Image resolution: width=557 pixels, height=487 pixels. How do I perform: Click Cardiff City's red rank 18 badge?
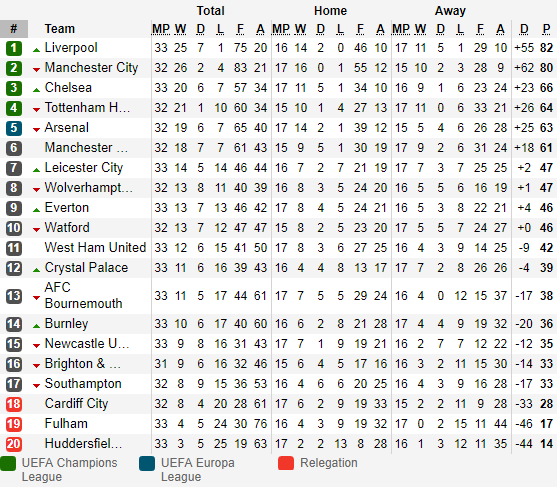(x=14, y=404)
